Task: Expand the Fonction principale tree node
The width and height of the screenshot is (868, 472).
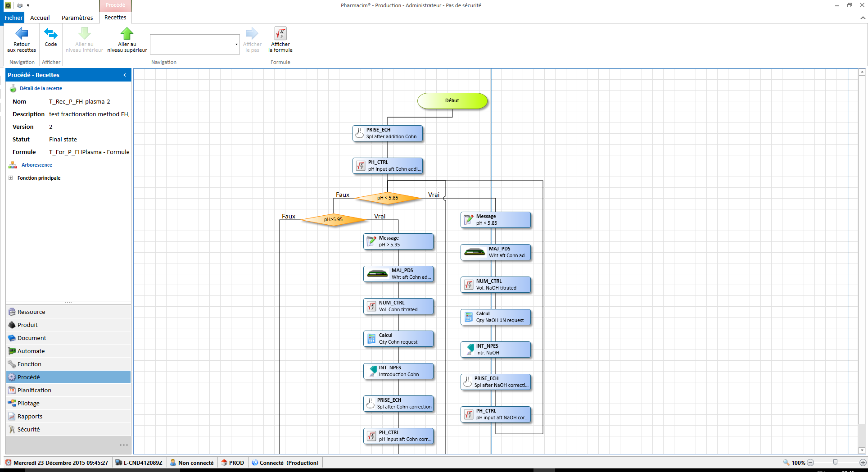Action: [11, 178]
